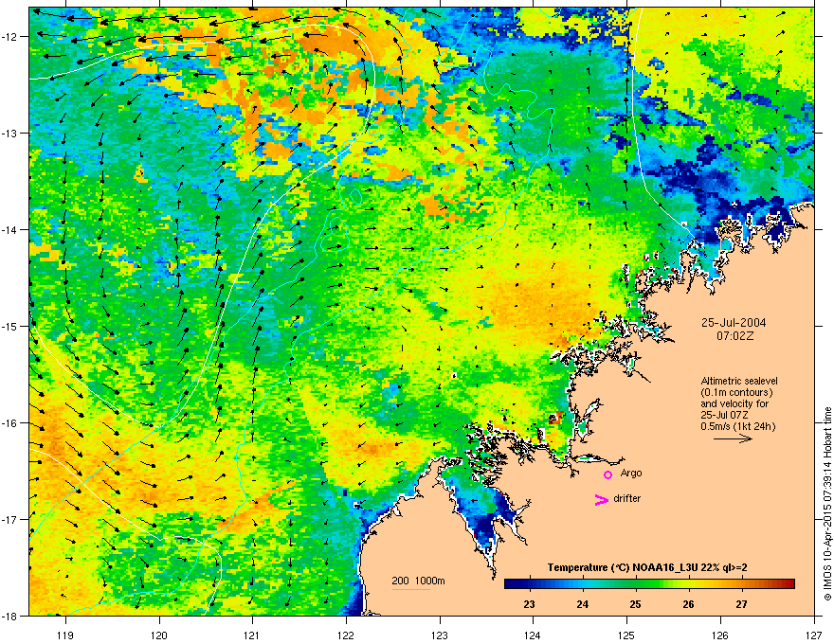Click the cyan 200 1000m isobath legend line
The height and width of the screenshot is (644, 834).
point(410,589)
